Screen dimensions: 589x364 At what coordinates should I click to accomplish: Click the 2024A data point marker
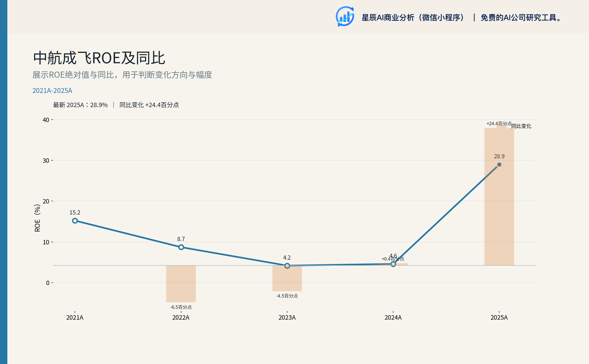[393, 264]
